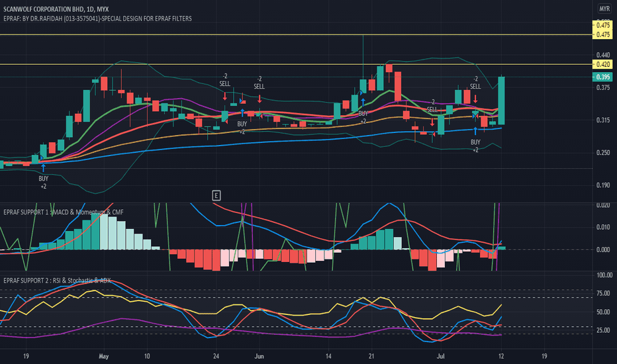Viewport: 617px width, 364px height.
Task: Click the 75.00 value on RSI pane axis
Action: (x=603, y=293)
